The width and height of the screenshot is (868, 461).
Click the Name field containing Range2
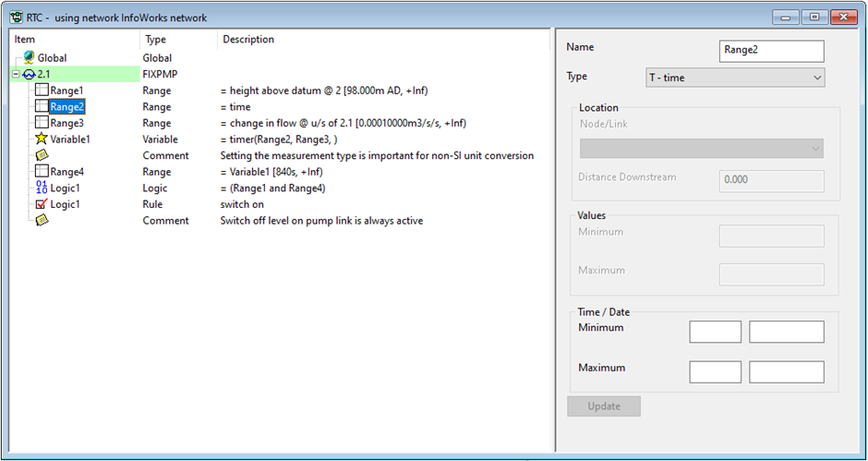point(771,51)
